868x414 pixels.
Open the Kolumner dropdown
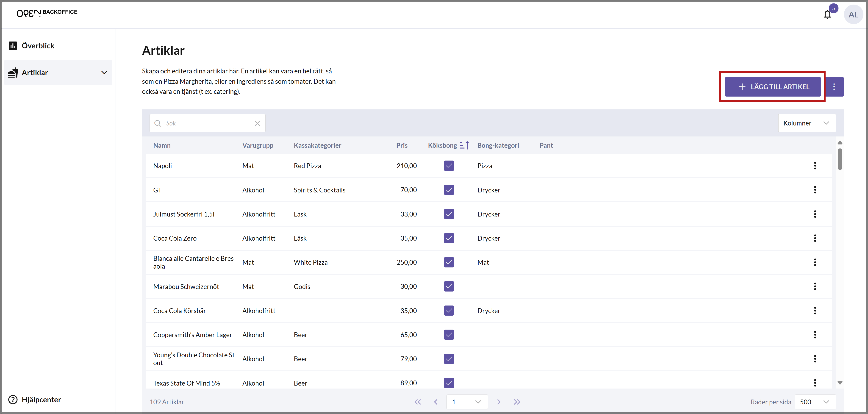click(807, 123)
